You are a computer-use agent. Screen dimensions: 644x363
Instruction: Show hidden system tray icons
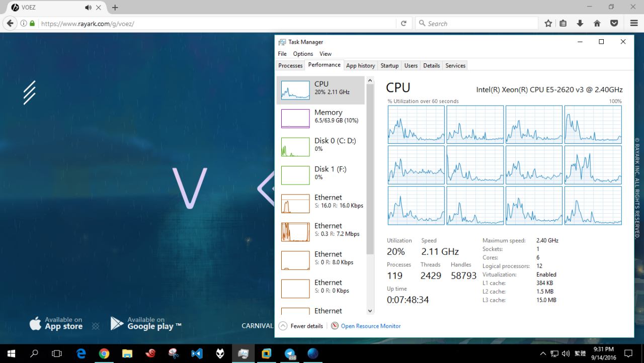click(x=543, y=353)
